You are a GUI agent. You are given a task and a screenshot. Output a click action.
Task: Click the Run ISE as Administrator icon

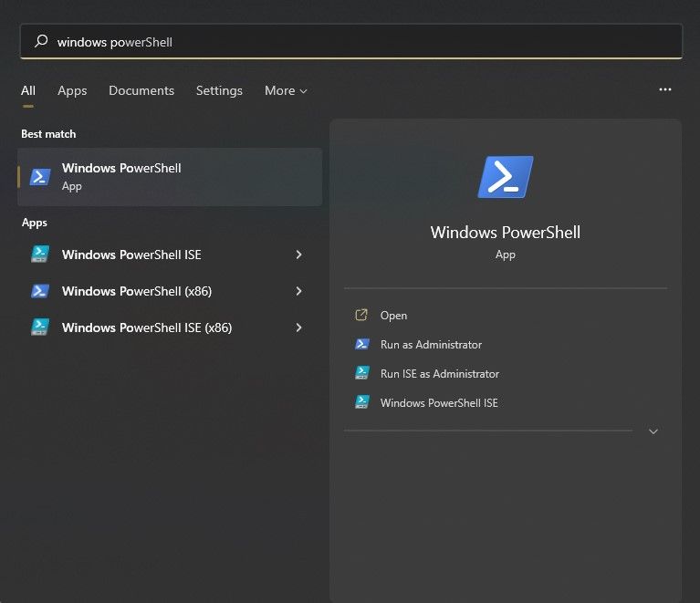(362, 373)
